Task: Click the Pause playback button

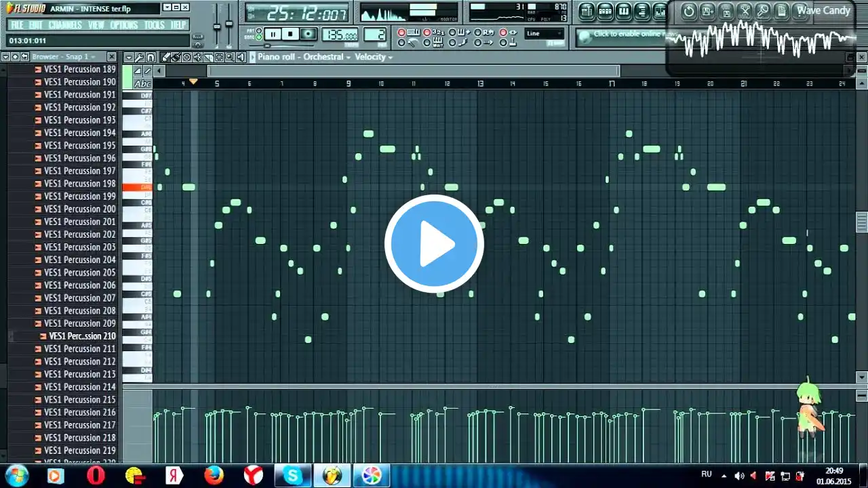Action: point(273,34)
